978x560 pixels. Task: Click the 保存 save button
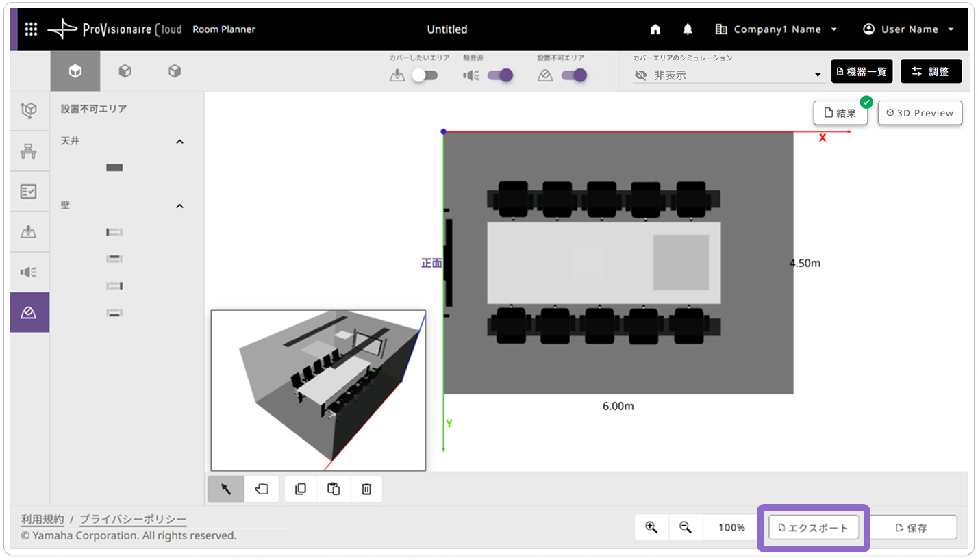point(912,528)
